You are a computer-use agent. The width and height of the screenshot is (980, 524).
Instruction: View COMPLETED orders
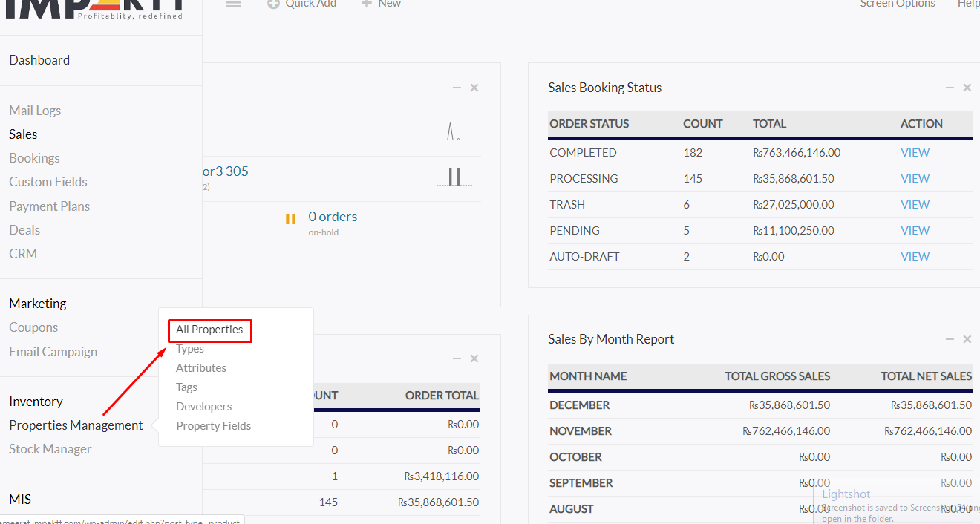(x=915, y=153)
